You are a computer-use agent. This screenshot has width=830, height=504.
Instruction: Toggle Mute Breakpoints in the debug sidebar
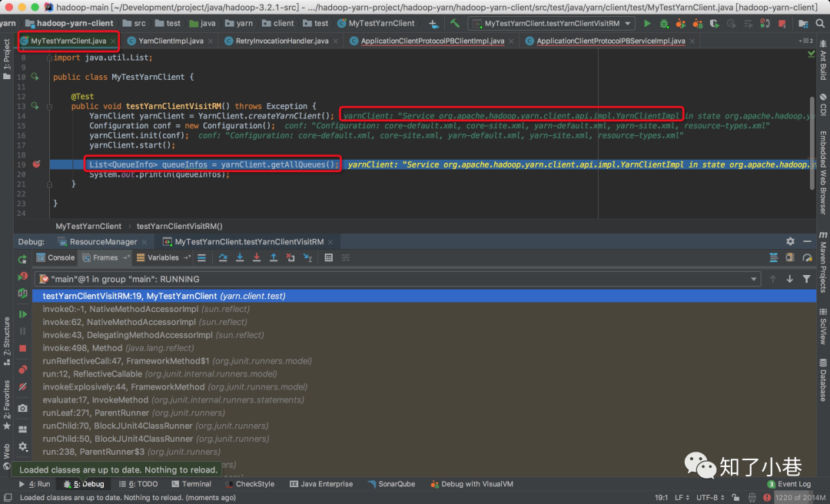(22, 387)
